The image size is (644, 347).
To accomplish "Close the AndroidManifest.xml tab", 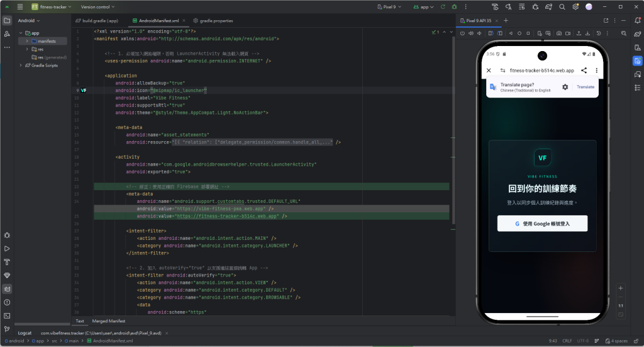I will pos(184,21).
